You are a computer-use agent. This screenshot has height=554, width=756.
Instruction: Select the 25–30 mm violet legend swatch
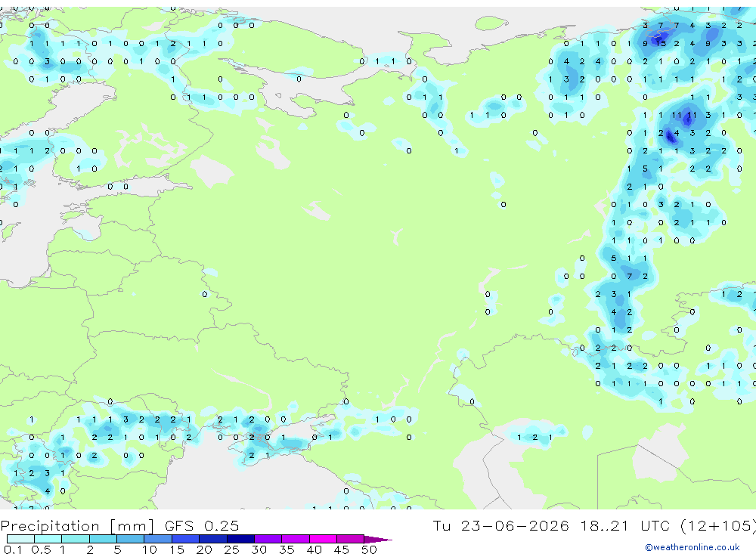240,539
